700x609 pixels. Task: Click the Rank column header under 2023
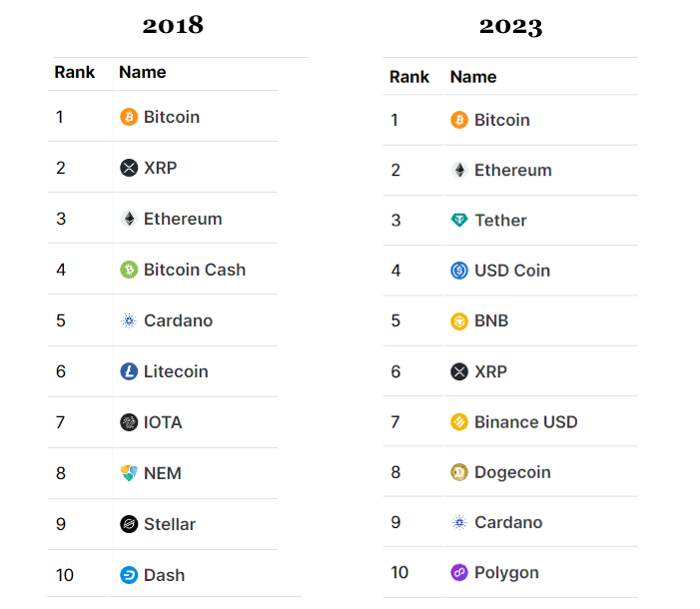pos(409,77)
